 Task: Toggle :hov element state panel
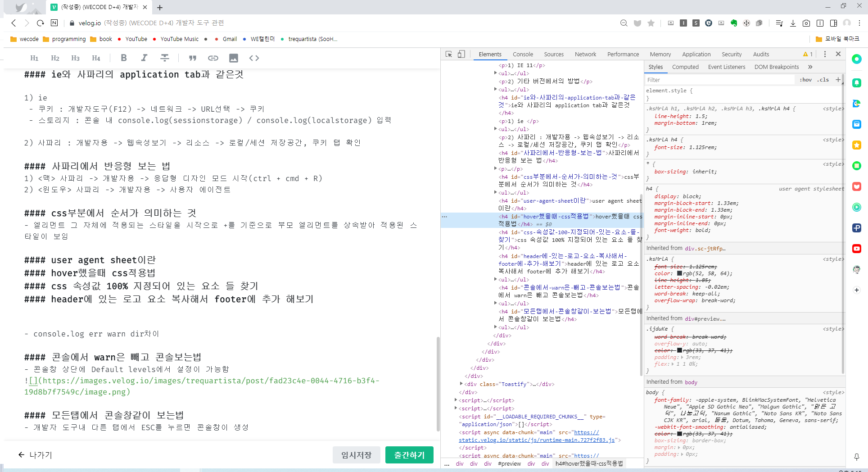tap(806, 80)
